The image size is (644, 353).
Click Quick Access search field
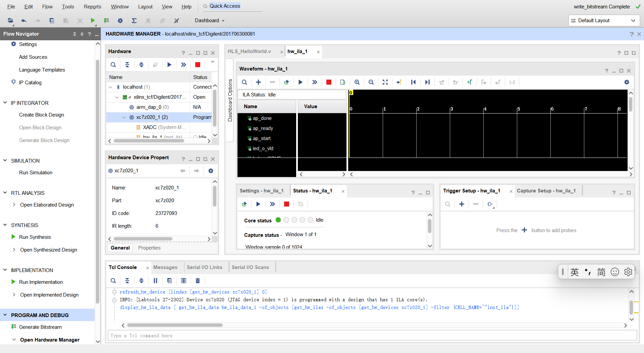coord(232,6)
